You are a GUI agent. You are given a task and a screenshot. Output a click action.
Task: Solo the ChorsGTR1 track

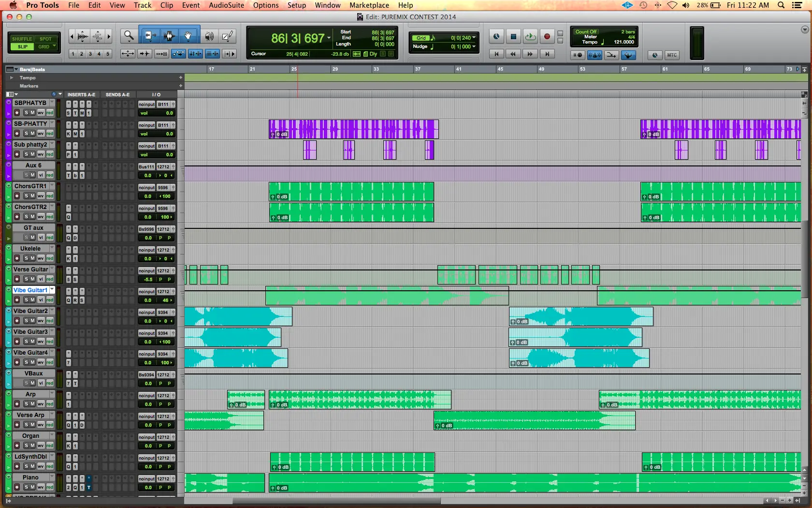(x=26, y=196)
